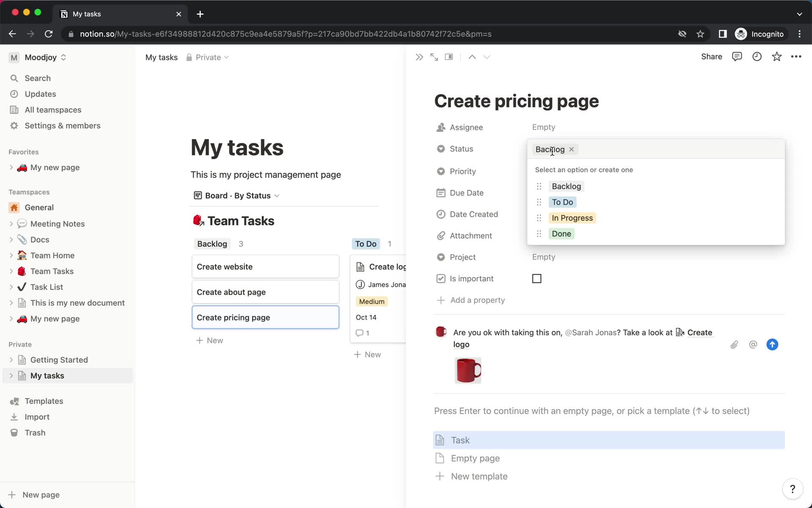Click the Search icon in sidebar
This screenshot has height=508, width=812.
[15, 78]
